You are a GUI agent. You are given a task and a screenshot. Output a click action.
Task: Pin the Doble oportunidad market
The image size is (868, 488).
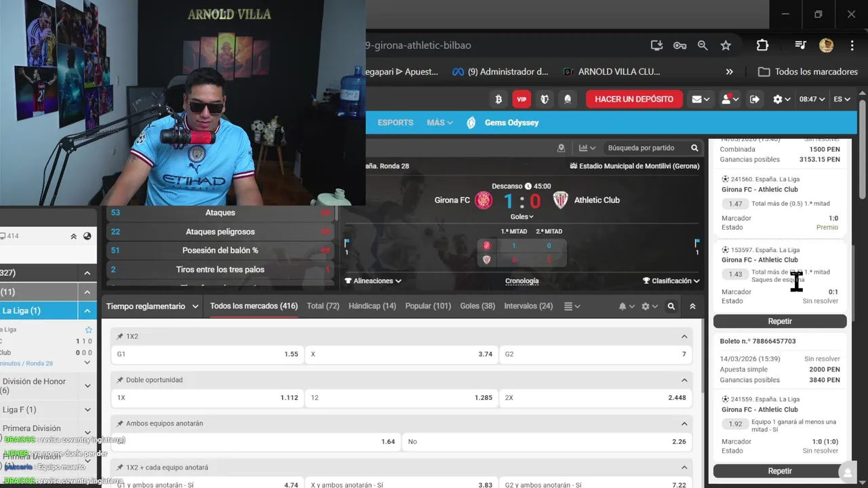click(x=120, y=380)
